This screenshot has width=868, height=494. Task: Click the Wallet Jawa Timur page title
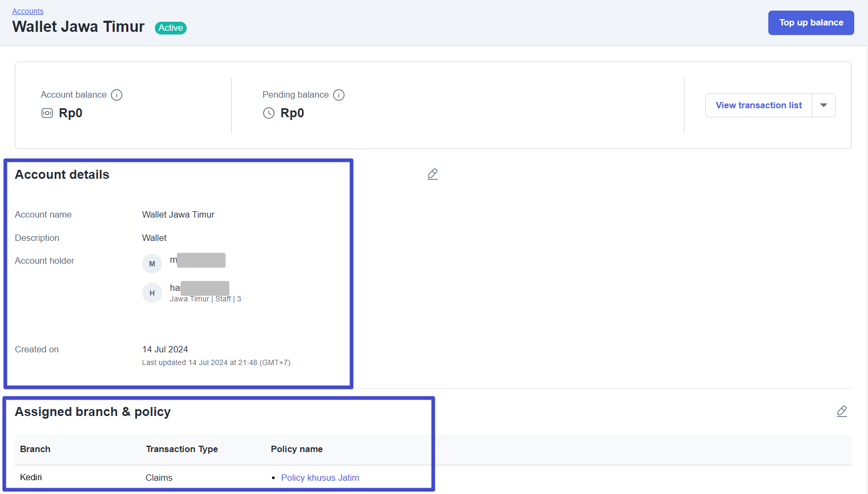[x=78, y=27]
